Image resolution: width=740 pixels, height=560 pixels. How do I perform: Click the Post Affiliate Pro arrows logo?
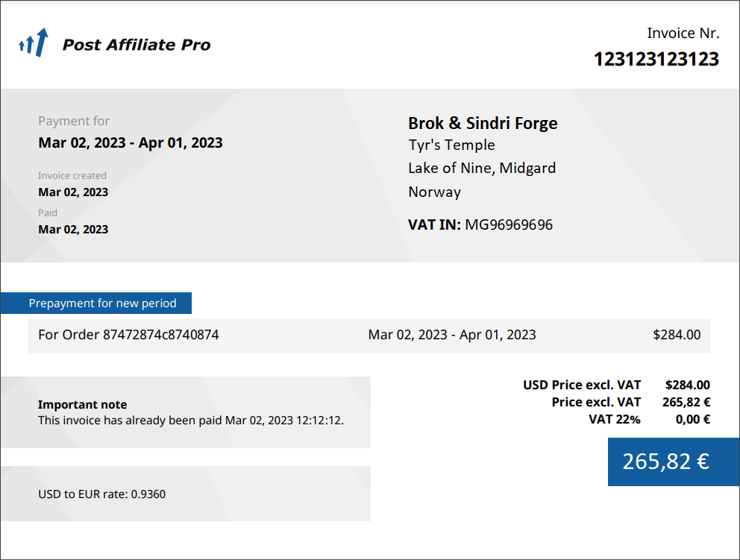pos(34,43)
